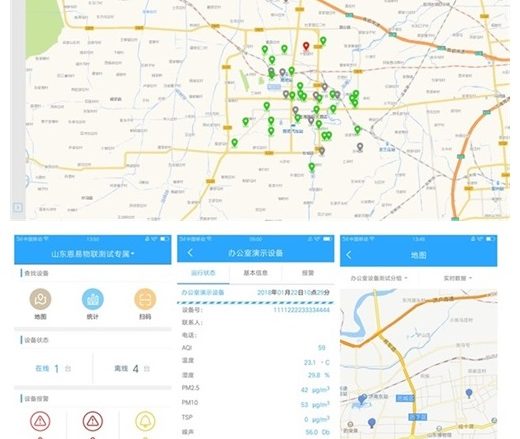Screen dimensions: 520x439
Task: Select the blue pin near 济南东站
Action: [x=362, y=399]
